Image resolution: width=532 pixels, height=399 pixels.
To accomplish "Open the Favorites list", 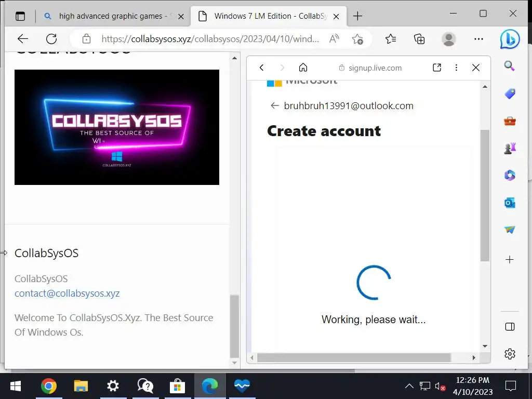I will [391, 39].
